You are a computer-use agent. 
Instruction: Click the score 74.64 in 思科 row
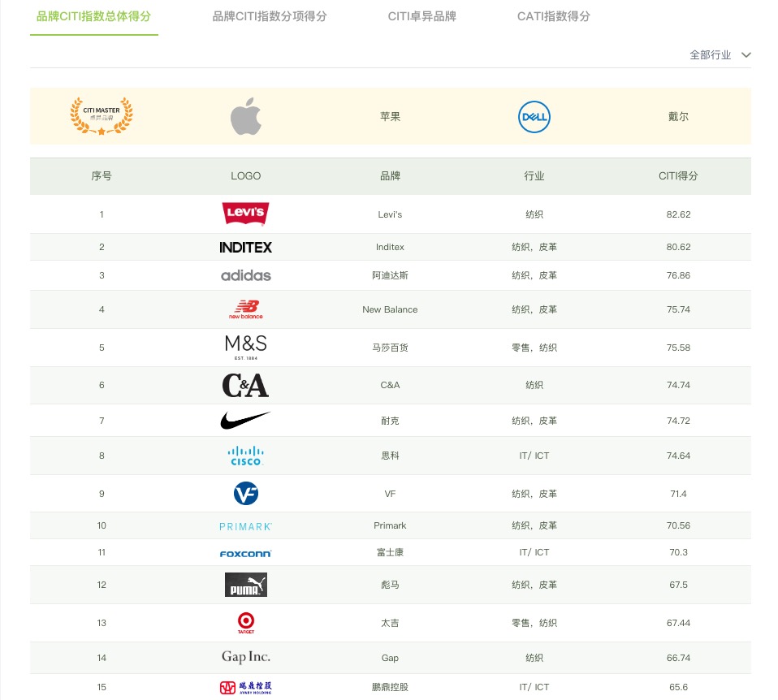(678, 456)
